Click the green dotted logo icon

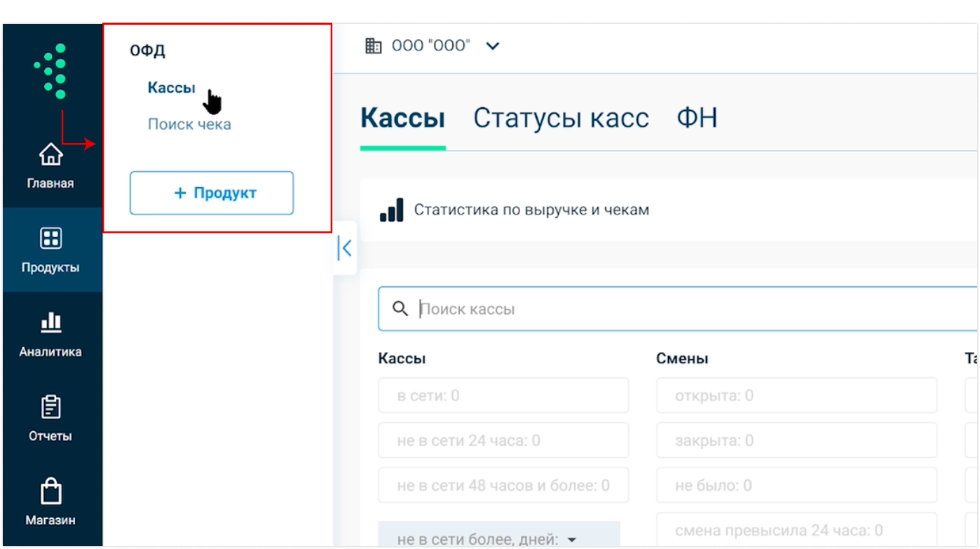pos(51,71)
